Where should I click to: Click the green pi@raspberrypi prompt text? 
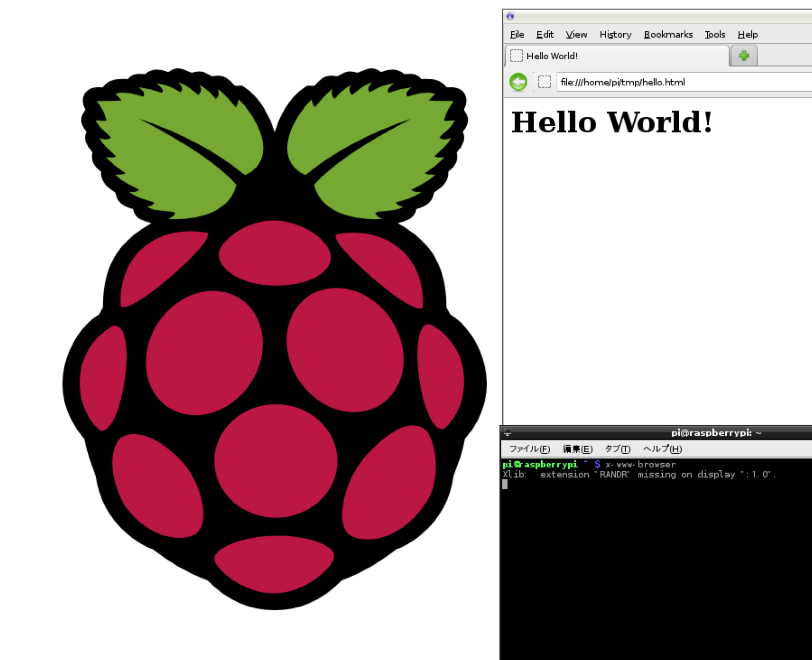point(540,464)
